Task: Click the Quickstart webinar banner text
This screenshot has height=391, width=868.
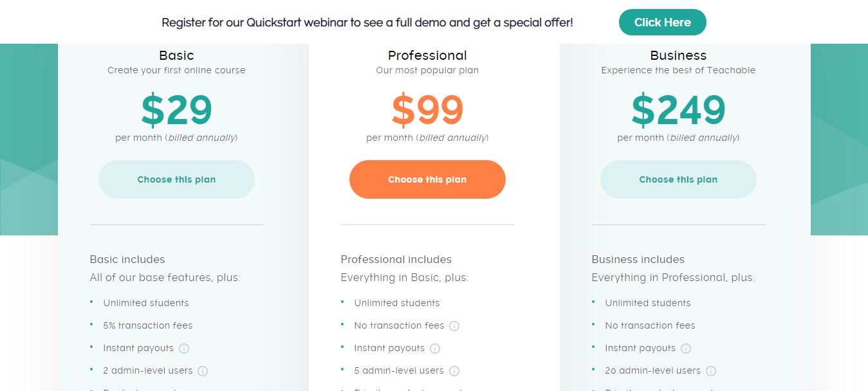Action: [367, 23]
